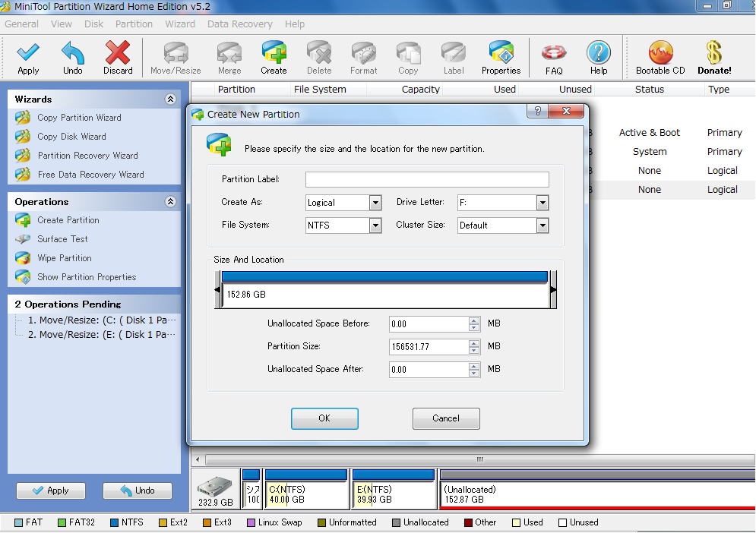The width and height of the screenshot is (756, 533).
Task: Increase Partition Size with up arrow
Action: pyautogui.click(x=474, y=343)
